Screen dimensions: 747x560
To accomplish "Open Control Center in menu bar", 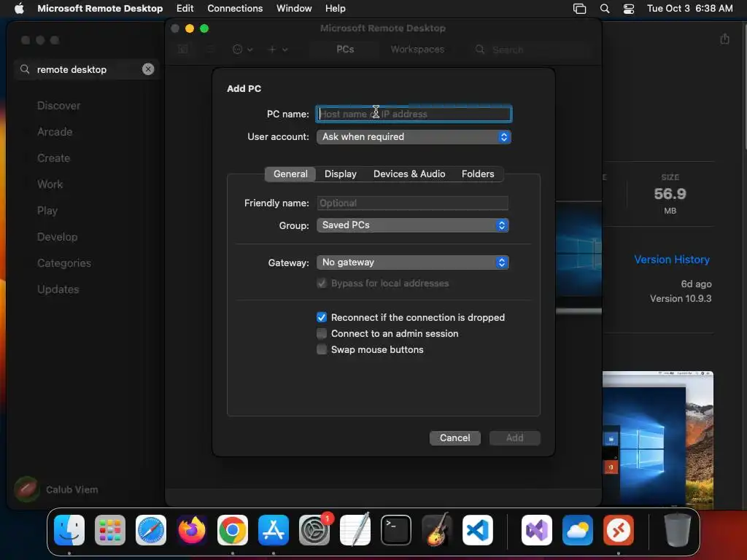I will point(629,9).
